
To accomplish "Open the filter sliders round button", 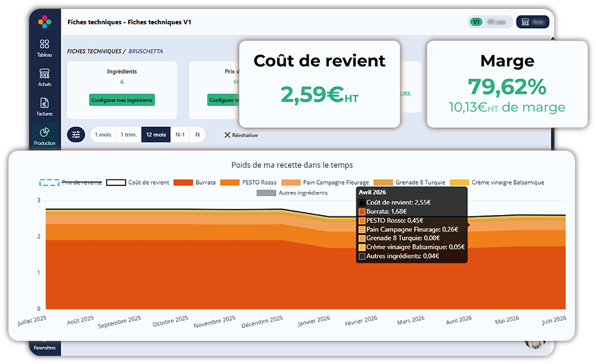I will (x=76, y=135).
